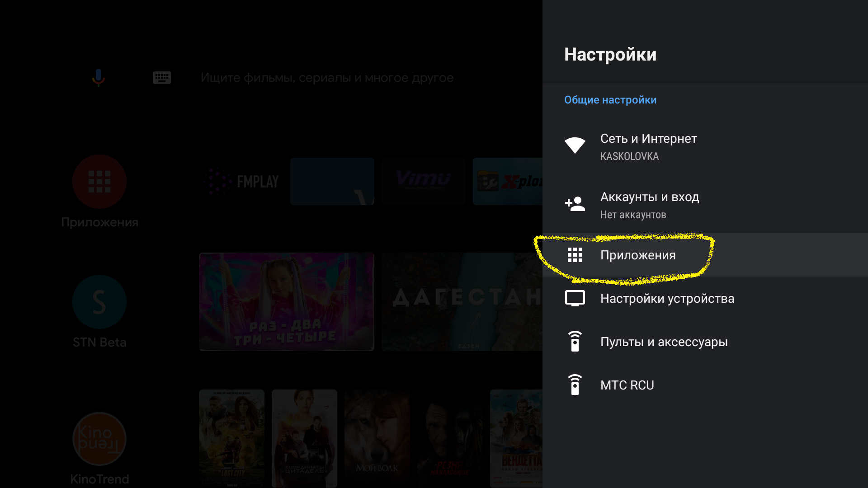
Task: Launch the STN Beta app icon
Action: (x=99, y=302)
